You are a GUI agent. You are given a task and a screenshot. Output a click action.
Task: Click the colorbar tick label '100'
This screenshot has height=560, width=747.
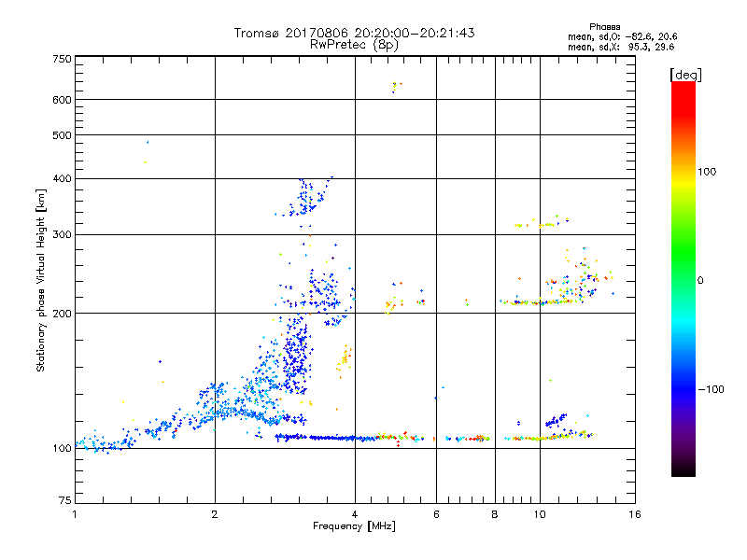pyautogui.click(x=707, y=172)
